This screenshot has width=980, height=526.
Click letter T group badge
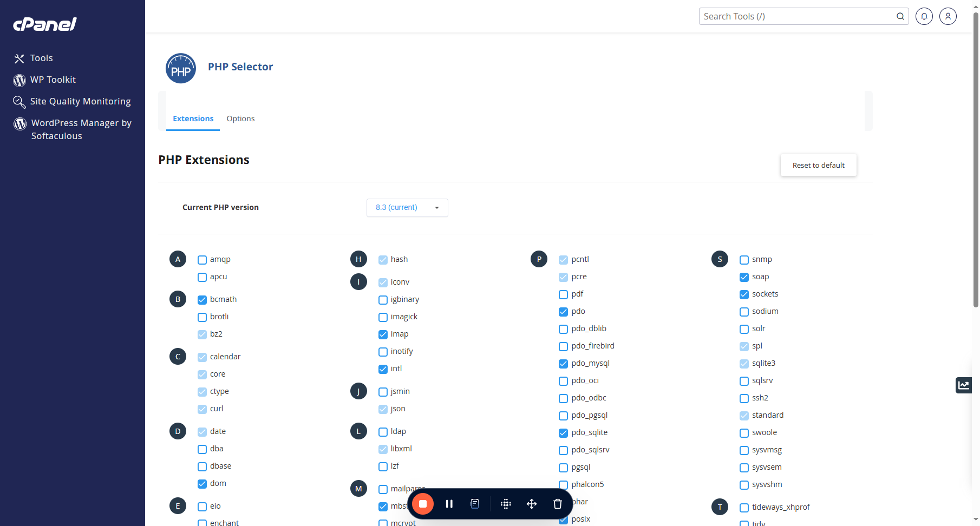pyautogui.click(x=720, y=507)
